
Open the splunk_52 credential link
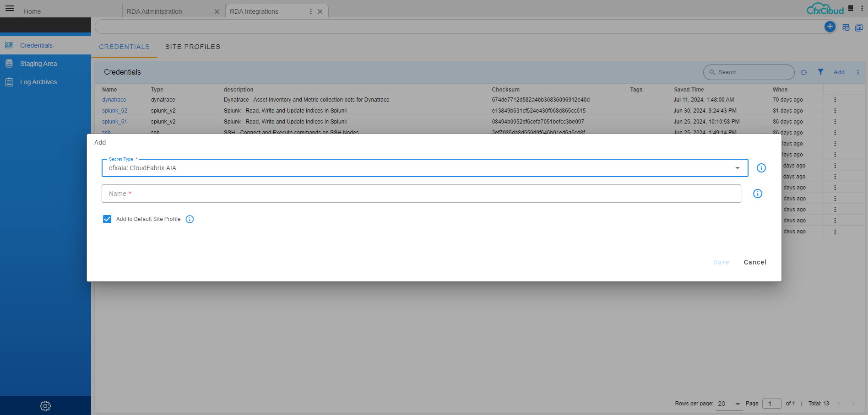(114, 111)
